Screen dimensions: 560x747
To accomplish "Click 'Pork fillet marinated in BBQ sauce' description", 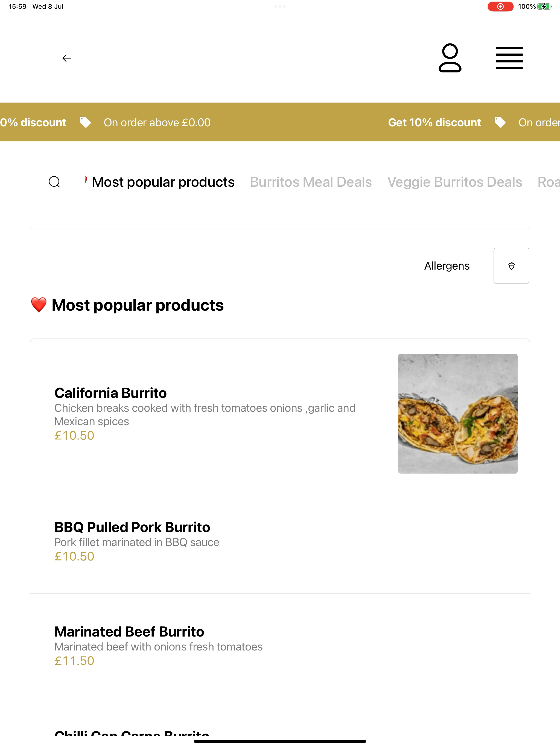I will click(x=137, y=542).
